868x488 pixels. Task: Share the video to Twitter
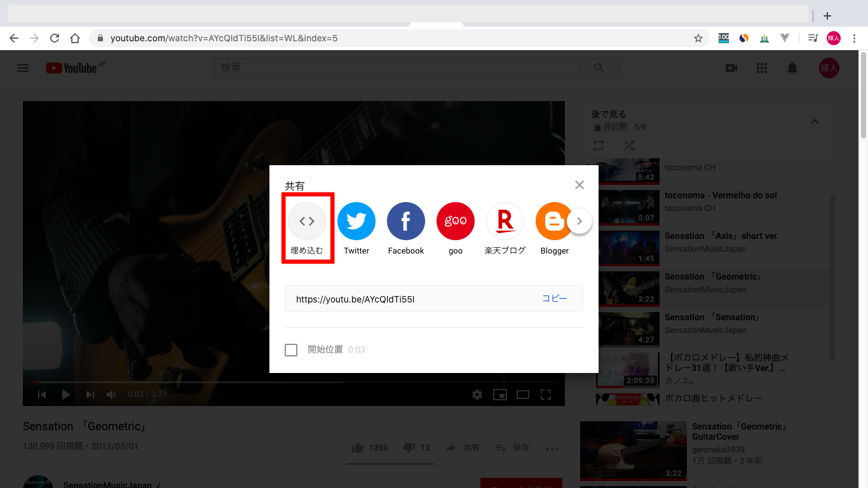pos(356,220)
